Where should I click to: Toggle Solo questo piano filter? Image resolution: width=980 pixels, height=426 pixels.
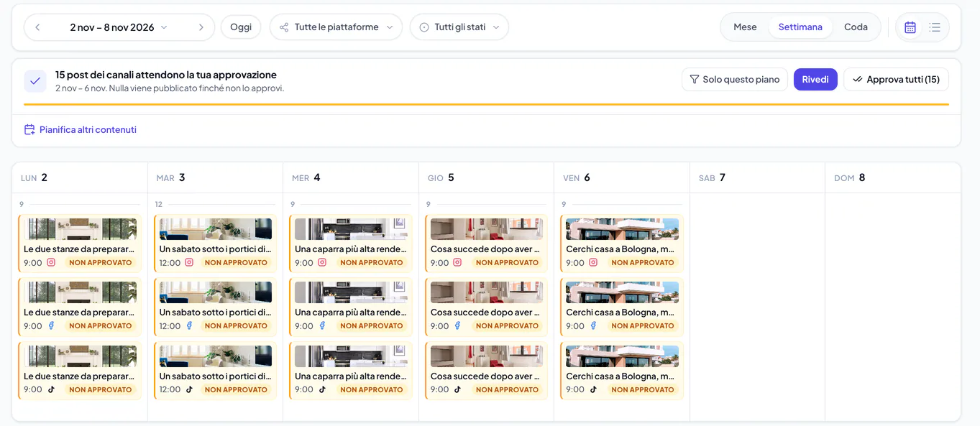tap(735, 80)
